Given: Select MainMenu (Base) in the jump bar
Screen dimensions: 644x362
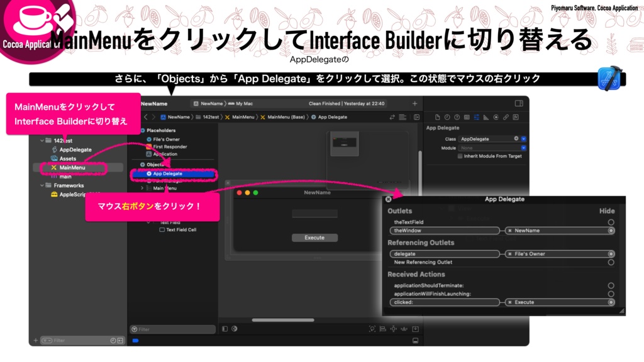Looking at the screenshot, I should click(x=287, y=117).
